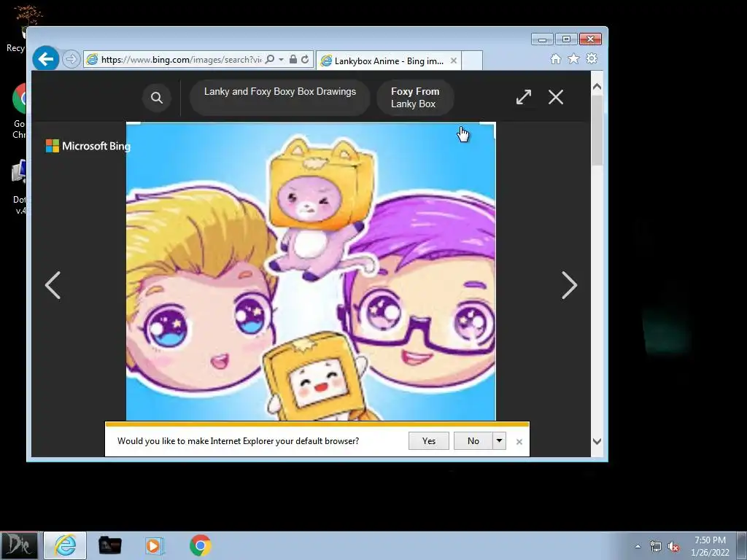The height and width of the screenshot is (560, 747).
Task: Launch Google Chrome from the taskbar
Action: 200,545
